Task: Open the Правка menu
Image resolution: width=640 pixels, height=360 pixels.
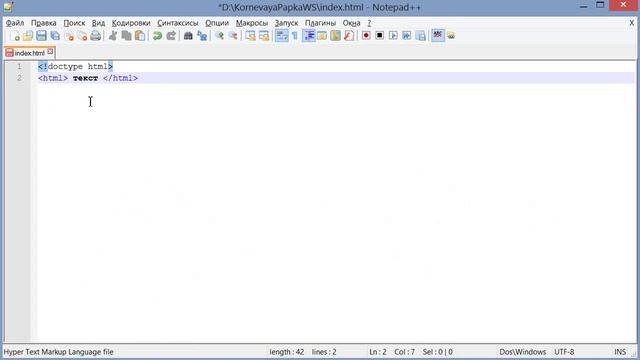Action: click(x=44, y=23)
